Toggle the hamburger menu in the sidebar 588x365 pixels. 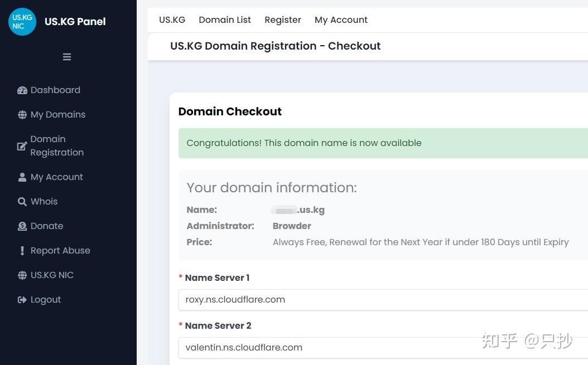tap(67, 57)
